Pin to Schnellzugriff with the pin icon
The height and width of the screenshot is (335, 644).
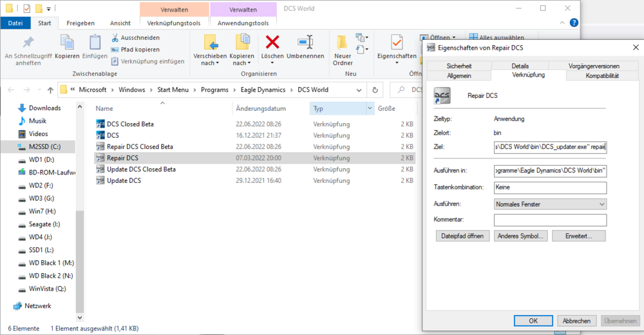click(x=28, y=43)
